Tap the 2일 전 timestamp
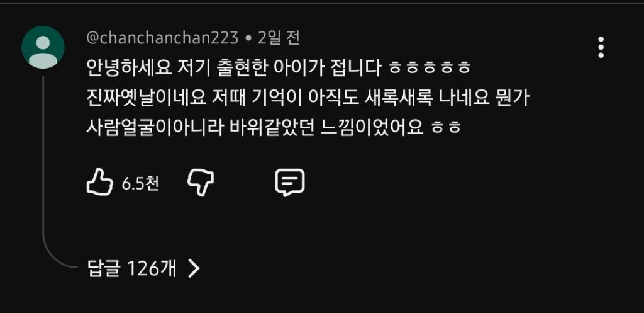644x313 pixels. [279, 38]
